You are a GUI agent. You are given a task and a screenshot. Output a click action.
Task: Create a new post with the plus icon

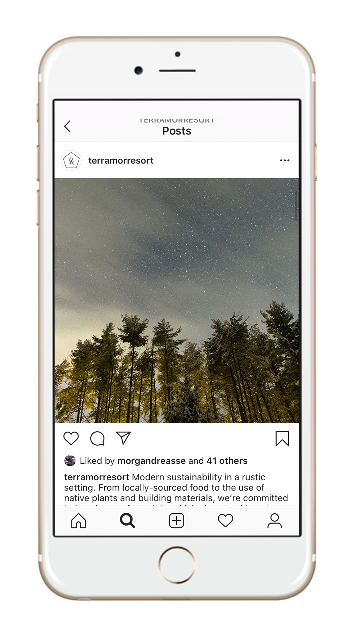[x=176, y=521]
